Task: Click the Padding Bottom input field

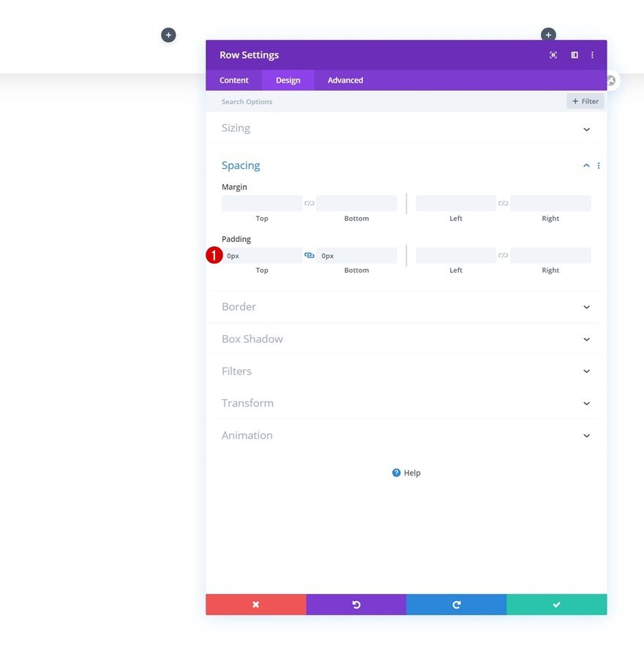Action: 356,255
